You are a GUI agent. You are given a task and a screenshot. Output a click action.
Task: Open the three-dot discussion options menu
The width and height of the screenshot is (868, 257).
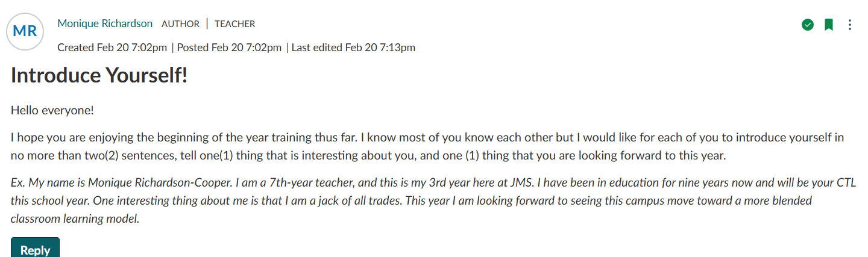click(x=850, y=25)
